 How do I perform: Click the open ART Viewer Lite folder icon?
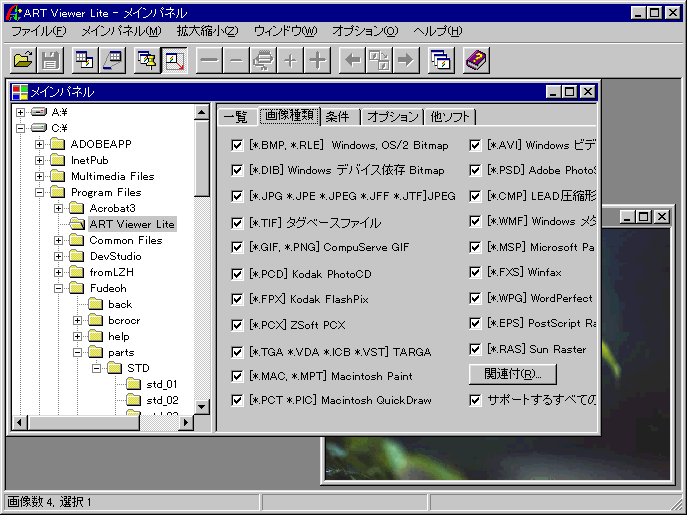tap(77, 224)
